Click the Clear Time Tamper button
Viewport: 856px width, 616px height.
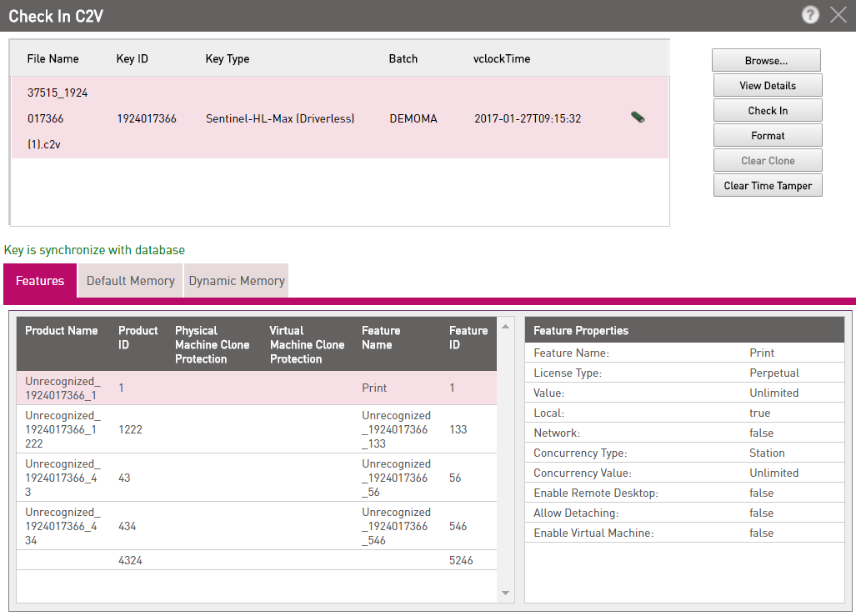(767, 185)
